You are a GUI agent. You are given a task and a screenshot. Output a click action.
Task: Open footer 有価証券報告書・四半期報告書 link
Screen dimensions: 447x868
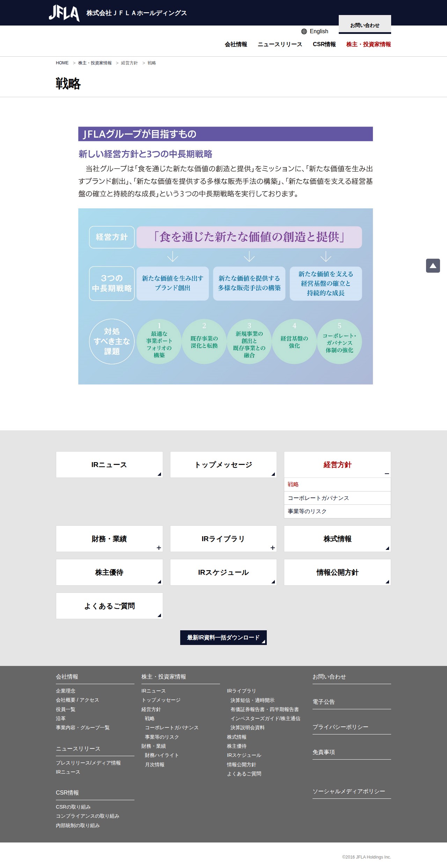(265, 709)
